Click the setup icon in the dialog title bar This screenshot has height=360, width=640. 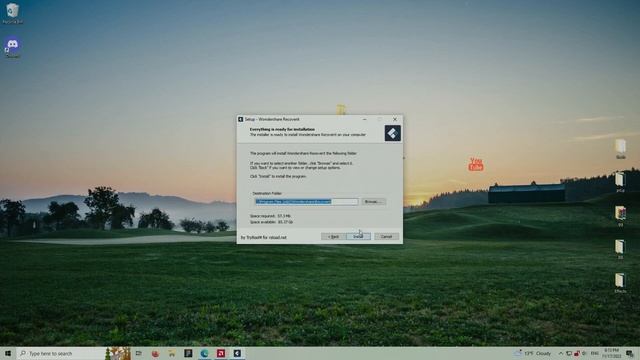(241, 119)
